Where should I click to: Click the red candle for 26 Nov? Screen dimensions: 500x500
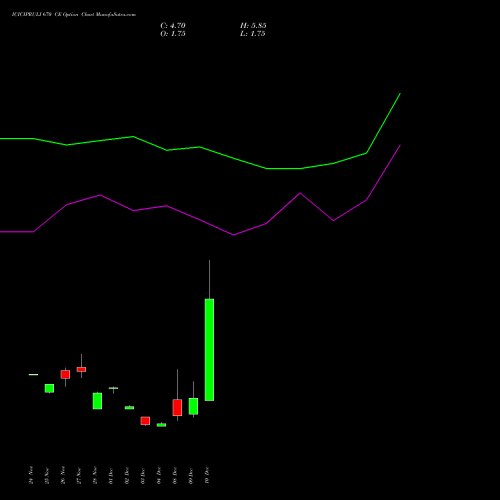pyautogui.click(x=65, y=374)
